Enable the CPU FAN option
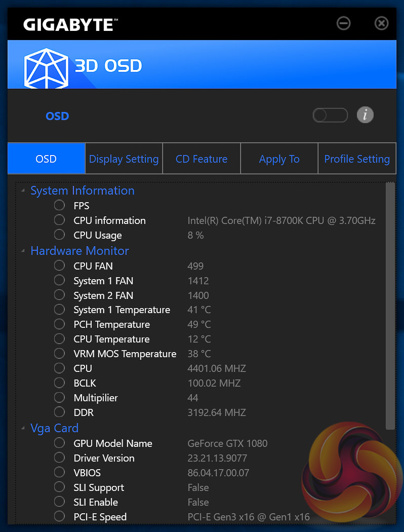This screenshot has height=532, width=404. pos(59,265)
